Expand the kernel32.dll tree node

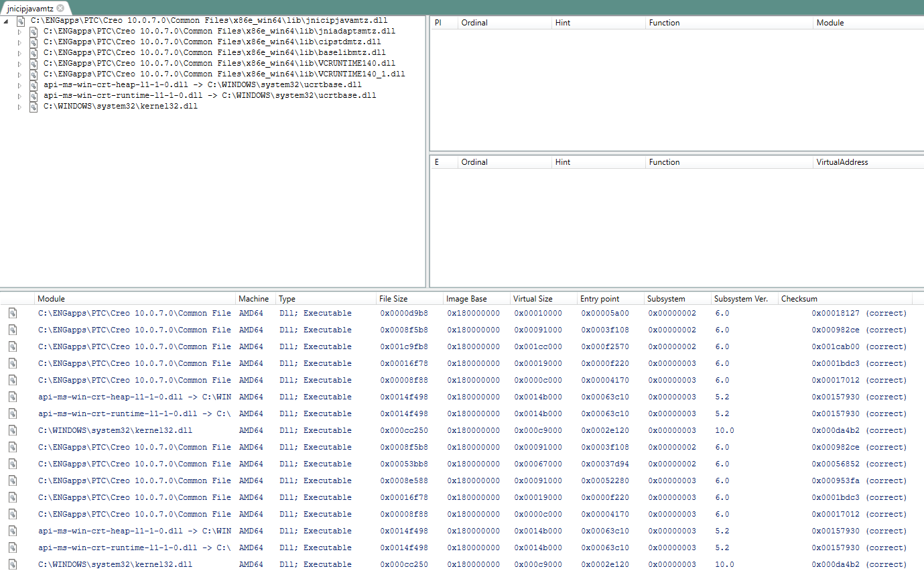pos(19,106)
